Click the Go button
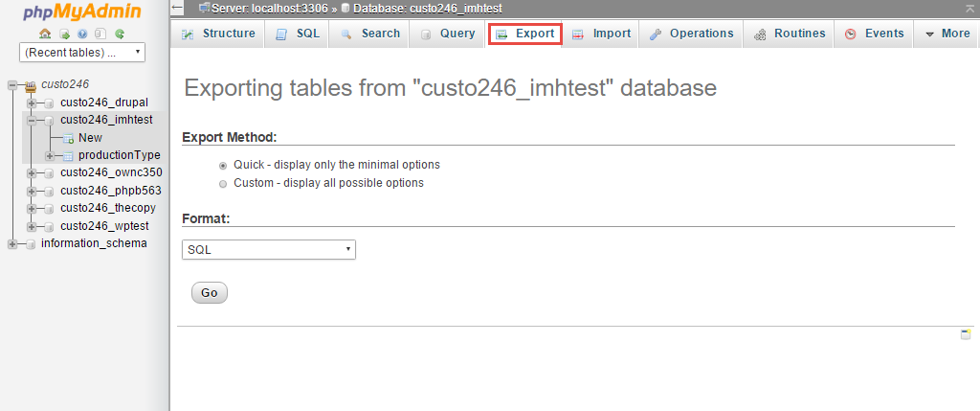Viewport: 980px width, 411px height. pyautogui.click(x=210, y=293)
